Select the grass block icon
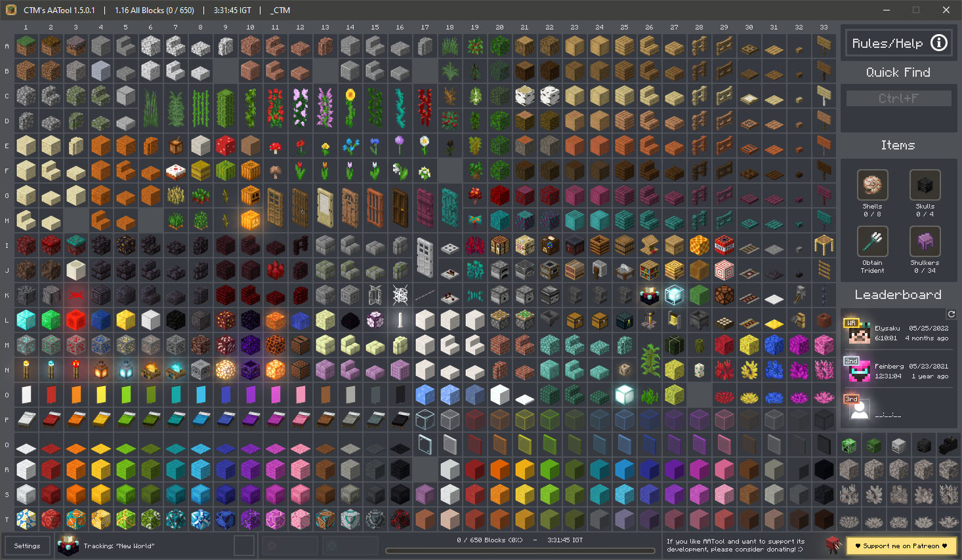 pyautogui.click(x=26, y=46)
